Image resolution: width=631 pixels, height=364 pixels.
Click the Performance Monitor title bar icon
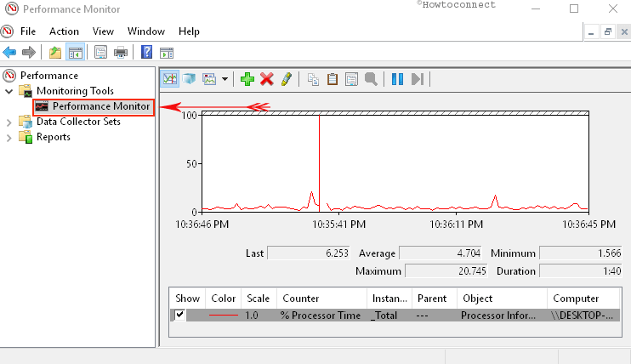point(11,9)
